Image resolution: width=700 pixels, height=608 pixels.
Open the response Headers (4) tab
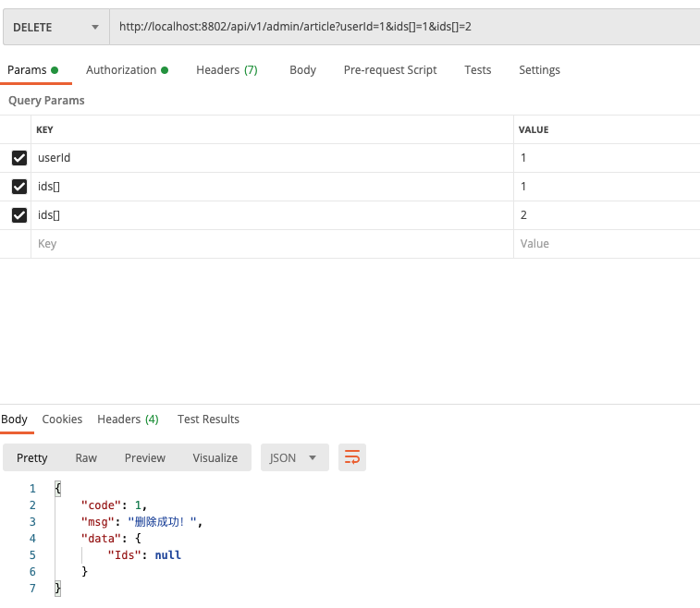pos(128,420)
